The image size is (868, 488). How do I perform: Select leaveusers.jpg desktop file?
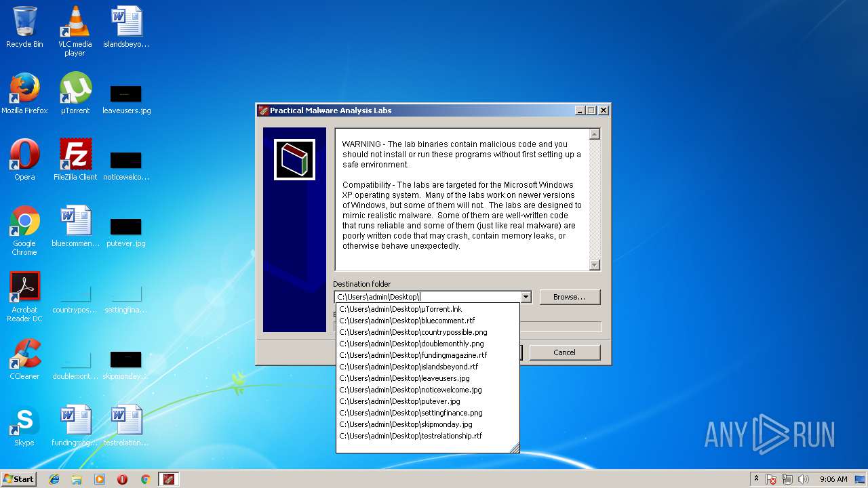pos(126,99)
